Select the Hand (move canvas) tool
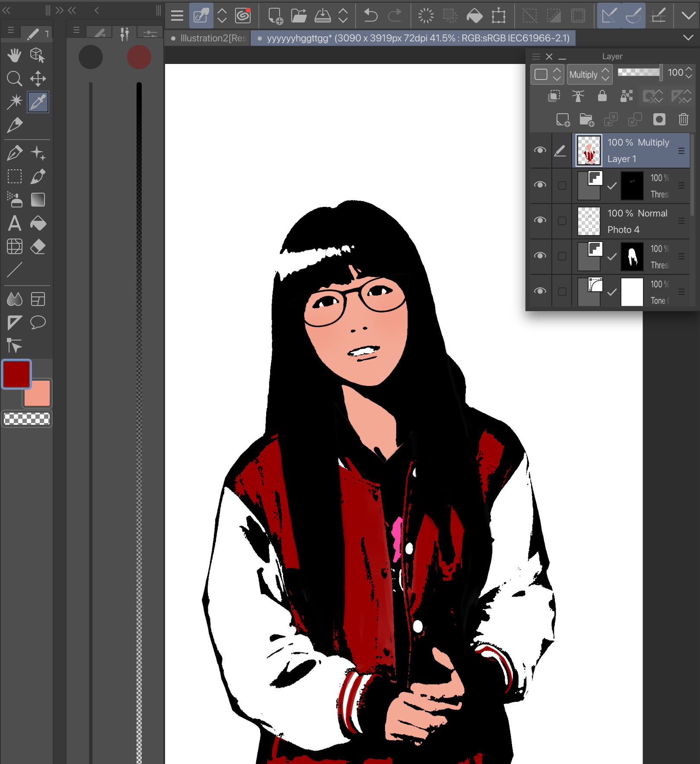This screenshot has height=764, width=700. coord(14,55)
